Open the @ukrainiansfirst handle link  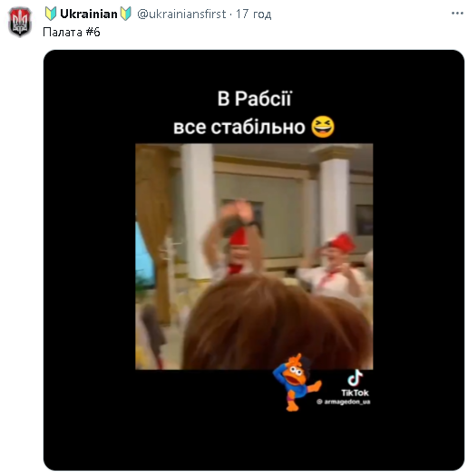(x=181, y=14)
